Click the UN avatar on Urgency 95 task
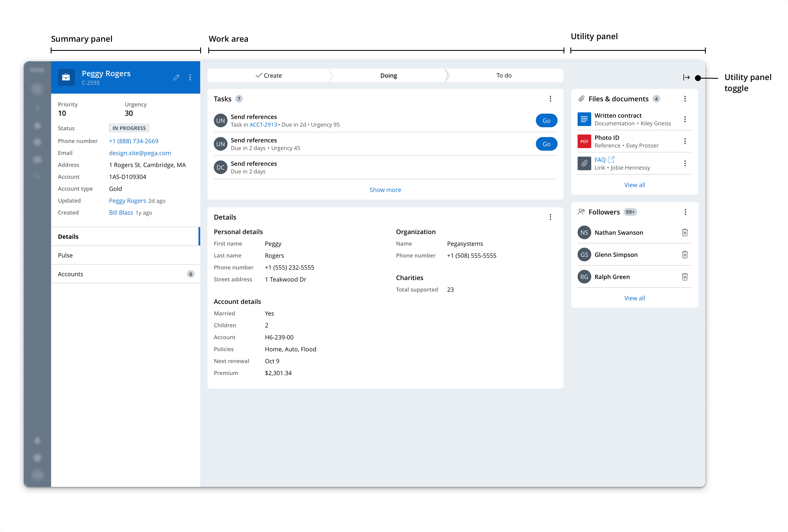Image resolution: width=788 pixels, height=532 pixels. 220,120
